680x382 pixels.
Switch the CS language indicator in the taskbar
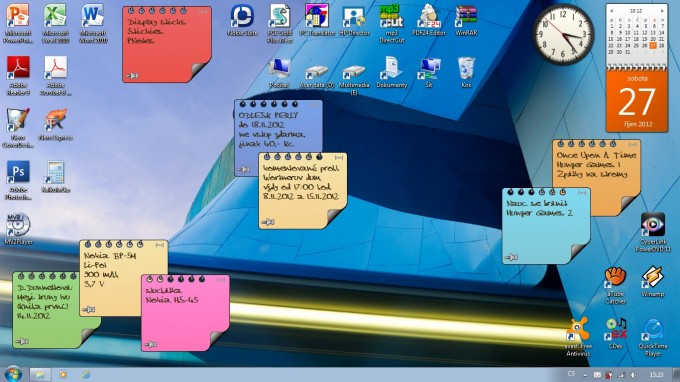pyautogui.click(x=571, y=374)
